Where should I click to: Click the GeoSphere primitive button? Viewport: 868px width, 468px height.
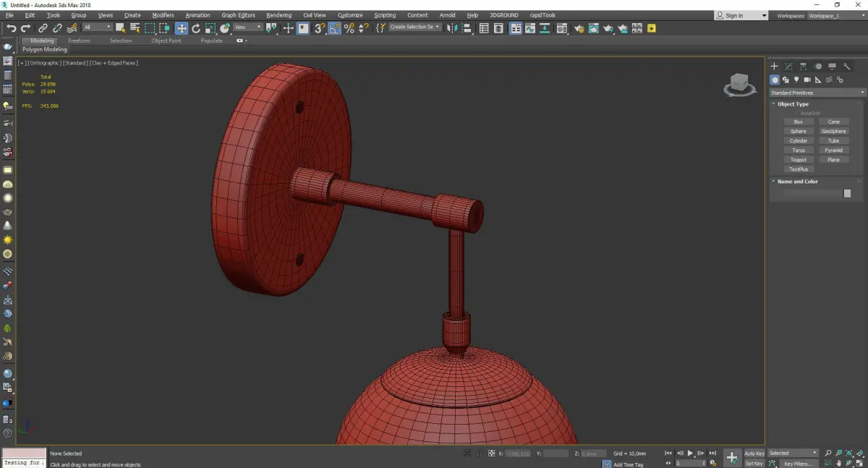(x=834, y=132)
